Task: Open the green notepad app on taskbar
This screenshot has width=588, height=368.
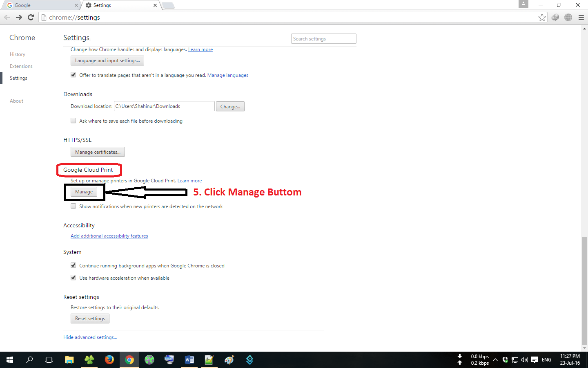Action: click(x=209, y=360)
